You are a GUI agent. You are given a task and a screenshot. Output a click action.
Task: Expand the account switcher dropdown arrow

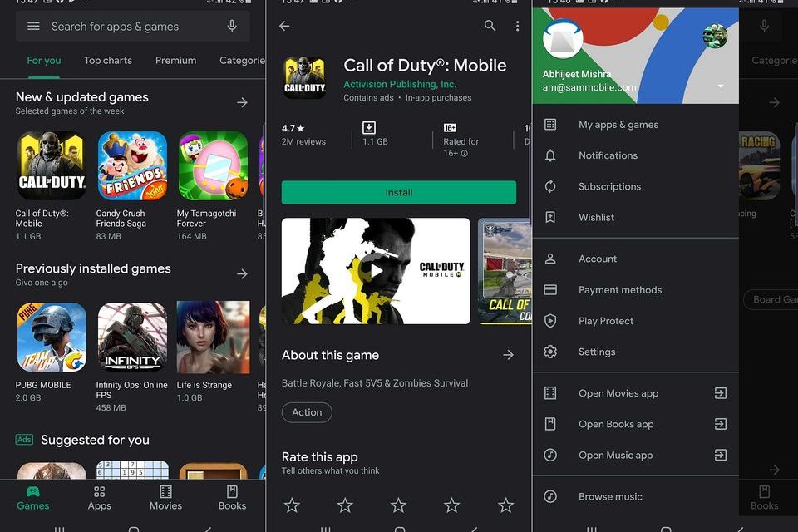click(x=721, y=86)
